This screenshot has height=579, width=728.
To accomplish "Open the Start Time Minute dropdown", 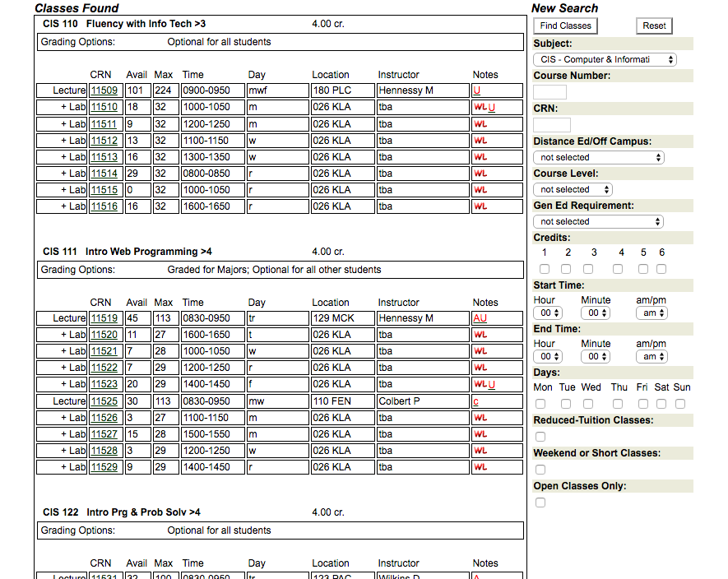I will pyautogui.click(x=596, y=313).
